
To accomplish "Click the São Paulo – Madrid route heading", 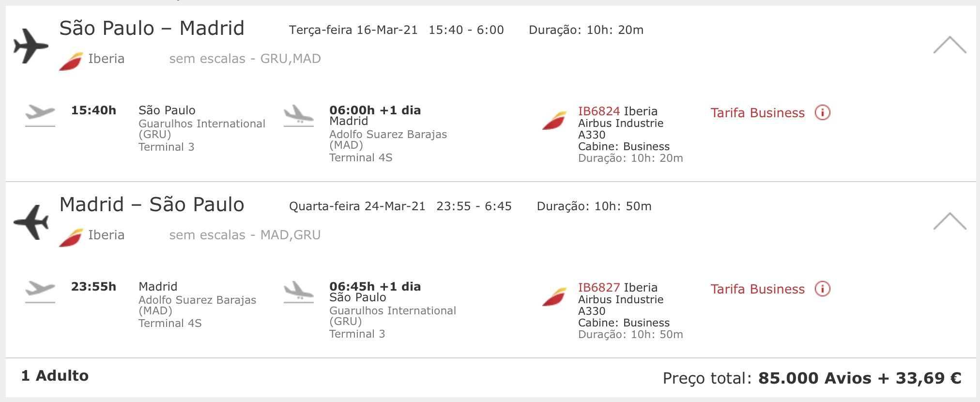I will 152,28.
